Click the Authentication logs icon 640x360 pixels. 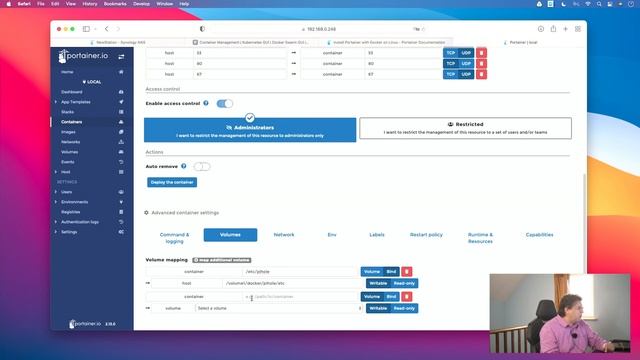pyautogui.click(x=121, y=222)
